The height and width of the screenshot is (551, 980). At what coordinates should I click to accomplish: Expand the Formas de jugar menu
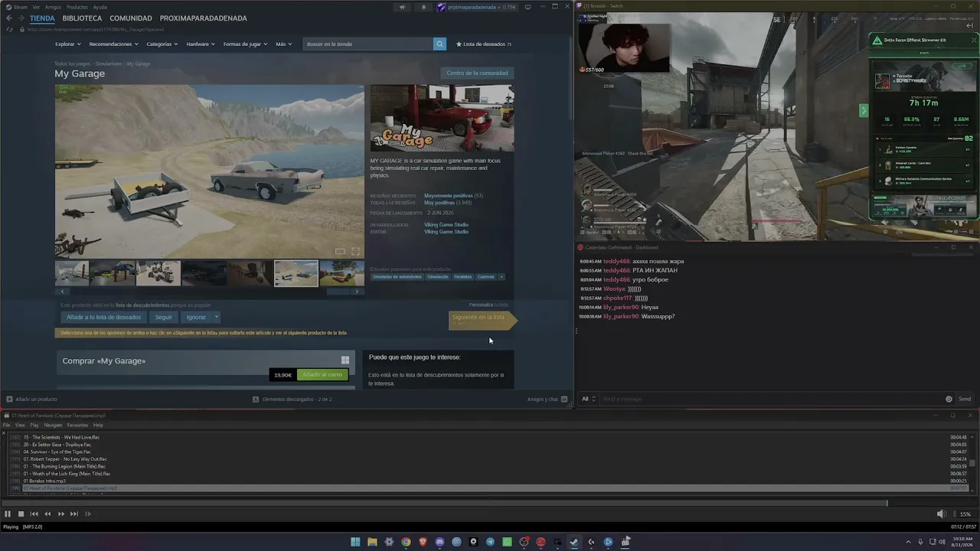pos(245,44)
